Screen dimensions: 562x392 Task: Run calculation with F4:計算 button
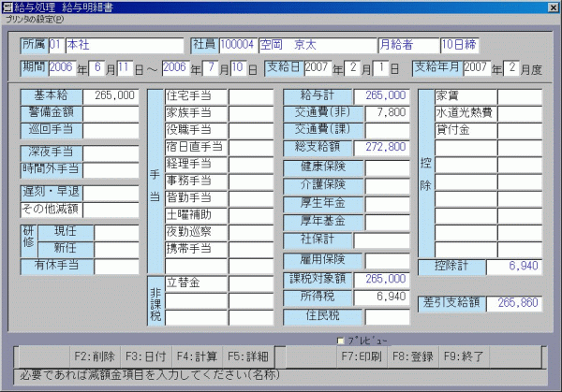[x=196, y=356]
